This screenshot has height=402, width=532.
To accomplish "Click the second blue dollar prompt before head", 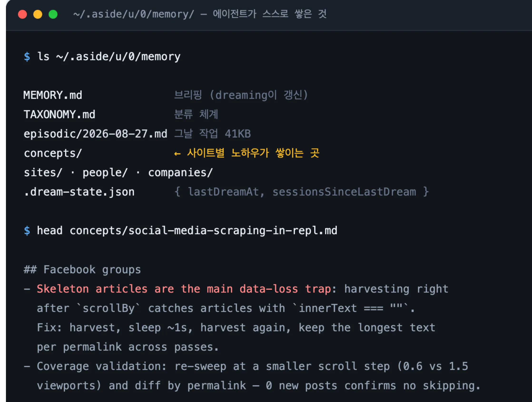I will (x=27, y=231).
